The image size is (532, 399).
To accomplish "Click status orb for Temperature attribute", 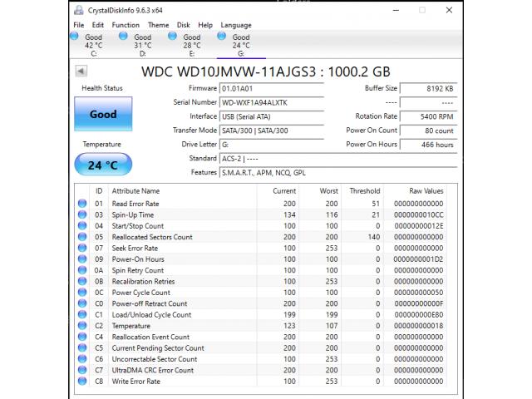I will click(82, 326).
